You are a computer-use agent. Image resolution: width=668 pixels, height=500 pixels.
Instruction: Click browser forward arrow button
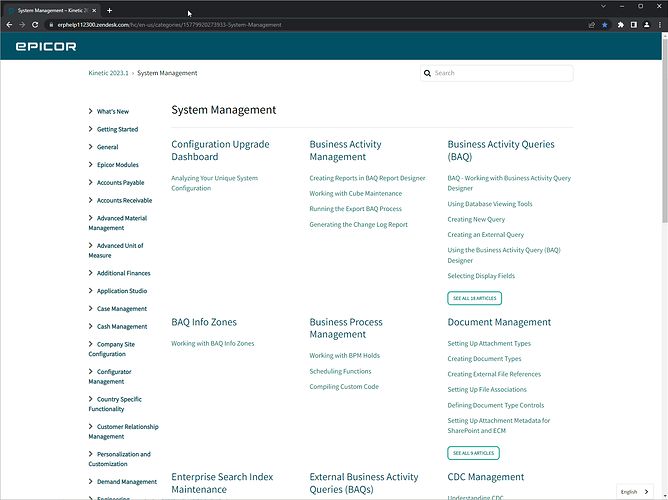click(22, 25)
